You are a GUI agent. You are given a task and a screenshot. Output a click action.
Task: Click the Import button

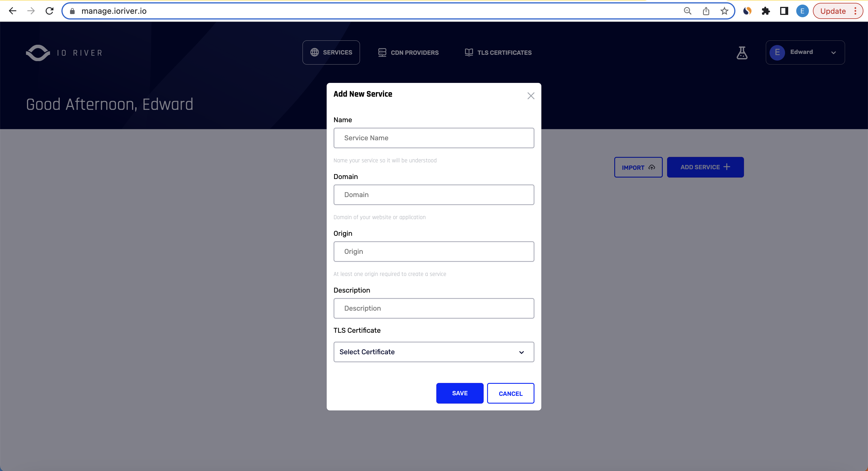pyautogui.click(x=638, y=167)
